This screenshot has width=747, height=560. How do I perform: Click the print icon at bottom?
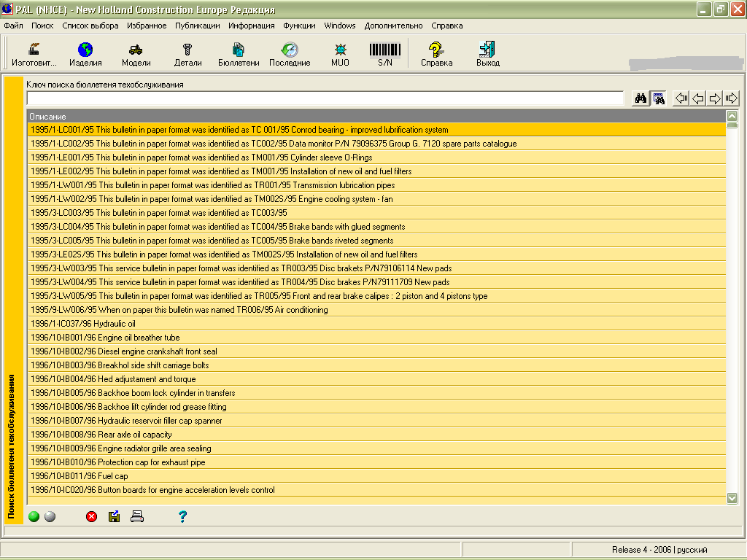(x=137, y=517)
